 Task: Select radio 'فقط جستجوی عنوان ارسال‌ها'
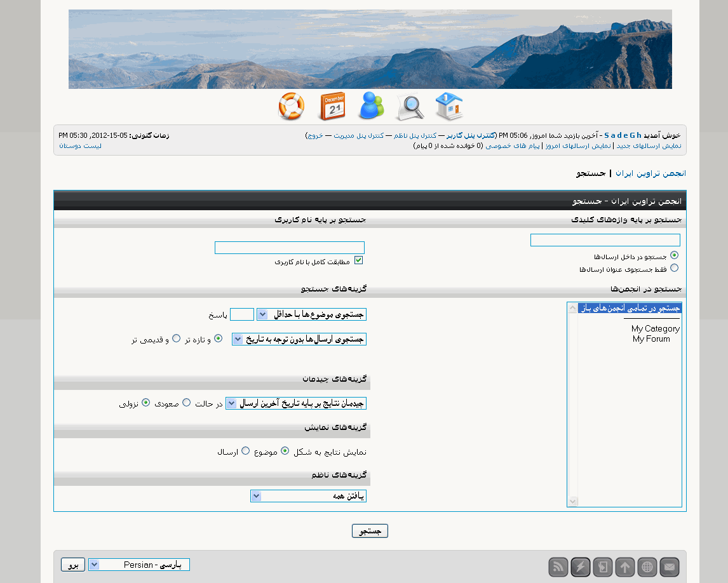tap(674, 268)
